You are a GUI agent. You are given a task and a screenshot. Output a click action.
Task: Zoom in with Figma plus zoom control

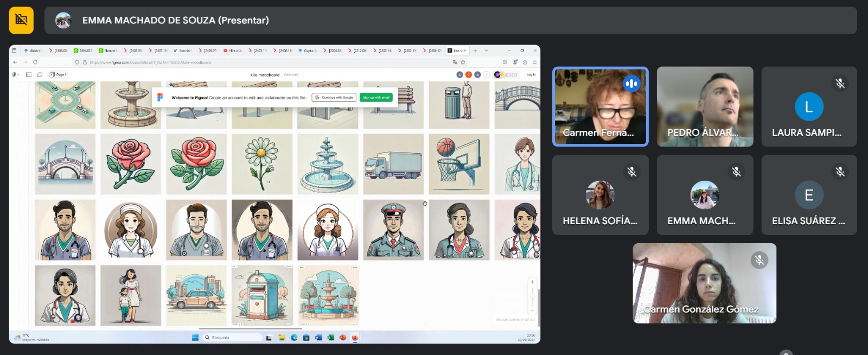[532, 282]
